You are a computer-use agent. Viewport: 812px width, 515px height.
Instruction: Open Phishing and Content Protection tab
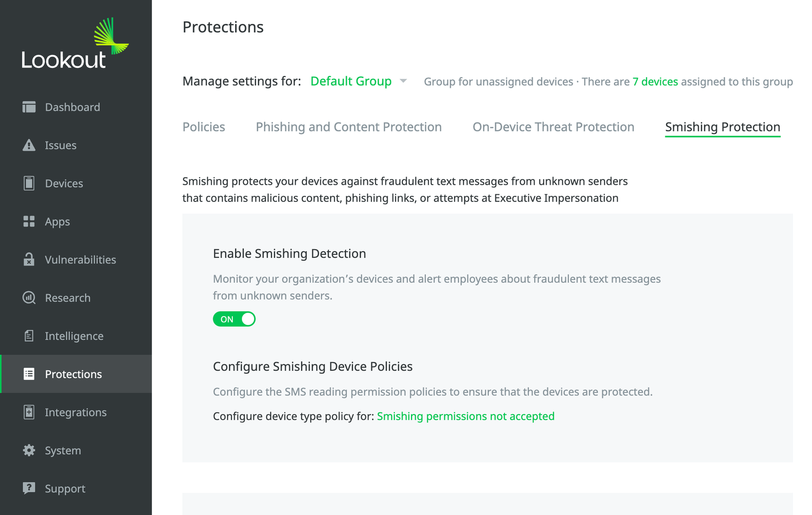coord(348,127)
